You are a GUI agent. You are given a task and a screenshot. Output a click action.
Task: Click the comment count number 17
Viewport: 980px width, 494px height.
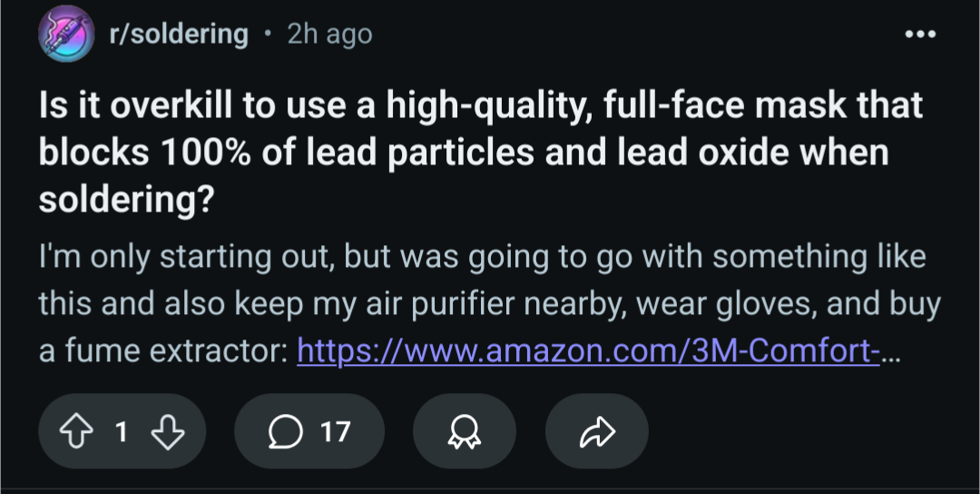coord(335,431)
